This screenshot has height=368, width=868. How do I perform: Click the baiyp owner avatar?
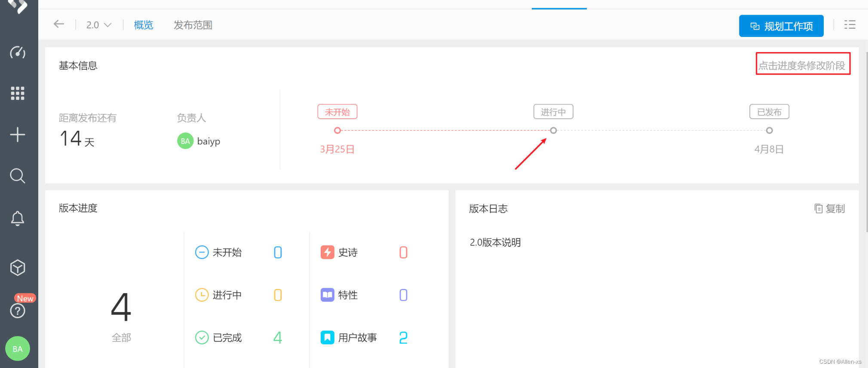(x=185, y=141)
